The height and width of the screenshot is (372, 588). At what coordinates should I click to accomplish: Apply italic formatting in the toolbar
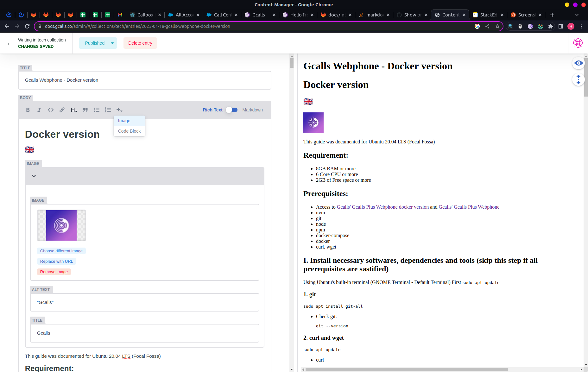point(39,110)
